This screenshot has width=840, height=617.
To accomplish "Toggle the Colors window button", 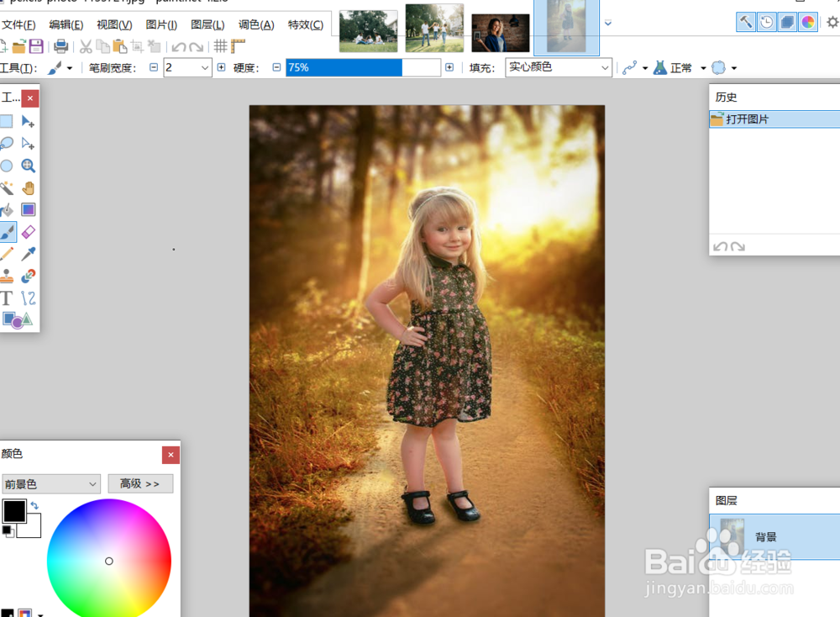I will tap(808, 22).
